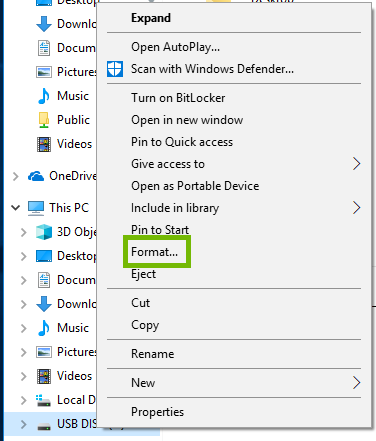Click the Public folder icon
The image size is (376, 441).
44,120
